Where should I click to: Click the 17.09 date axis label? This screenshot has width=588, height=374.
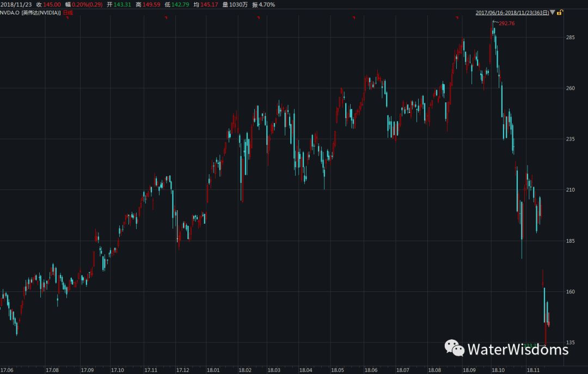pyautogui.click(x=87, y=370)
